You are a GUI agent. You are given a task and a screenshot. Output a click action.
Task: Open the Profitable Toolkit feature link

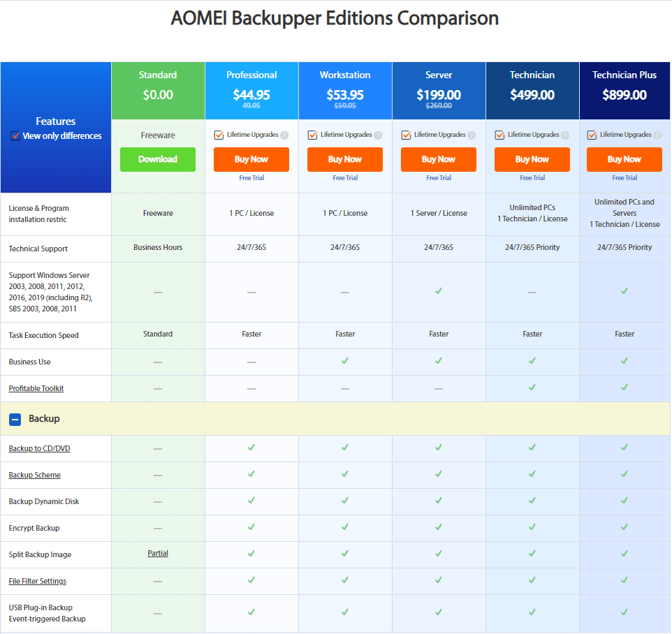coord(36,388)
